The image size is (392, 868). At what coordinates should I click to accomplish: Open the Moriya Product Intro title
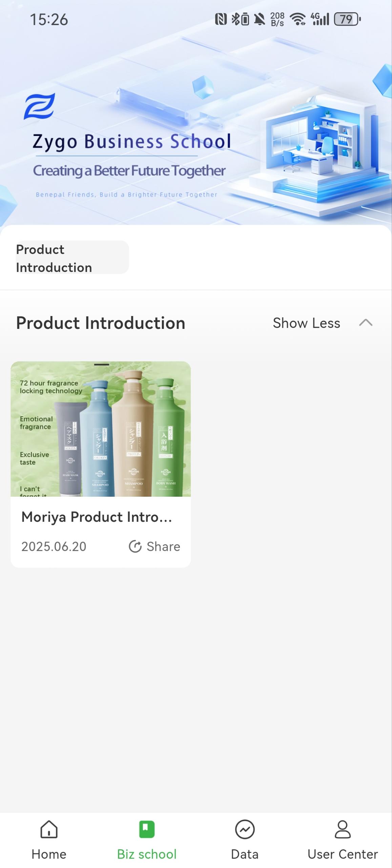click(97, 517)
